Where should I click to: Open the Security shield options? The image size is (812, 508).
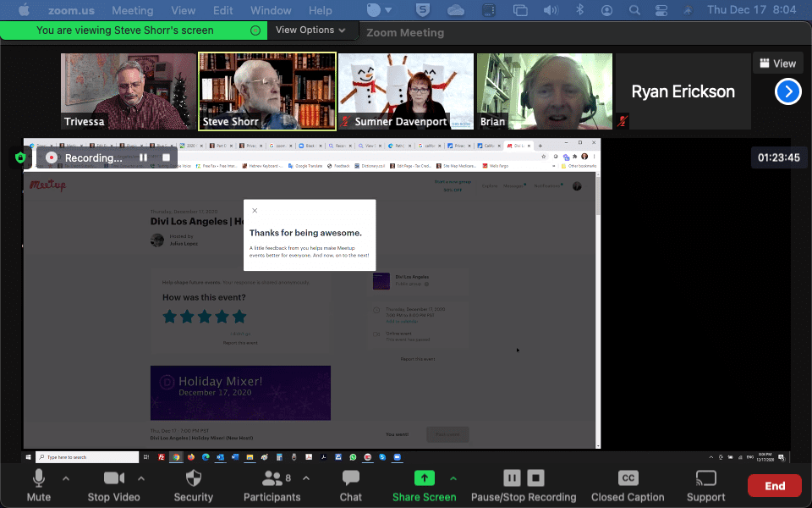pos(193,479)
